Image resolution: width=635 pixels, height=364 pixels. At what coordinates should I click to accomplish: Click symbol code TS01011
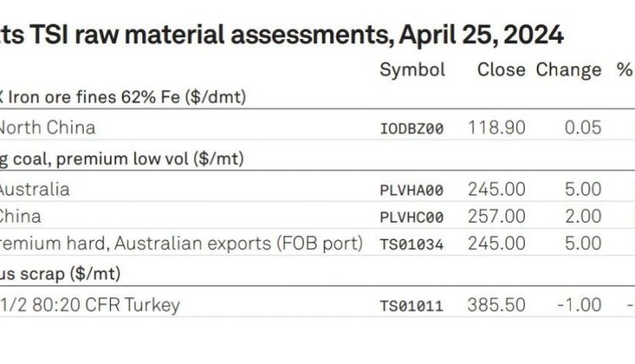pos(411,306)
